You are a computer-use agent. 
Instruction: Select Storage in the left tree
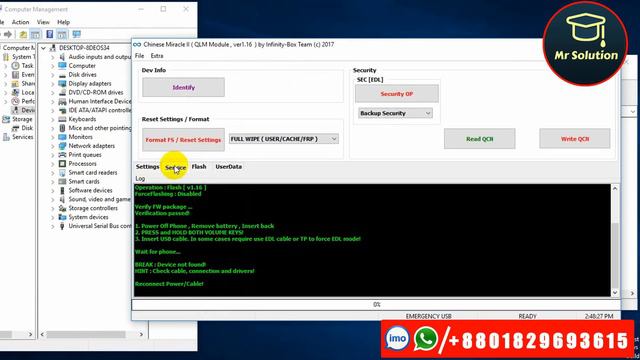click(x=22, y=119)
